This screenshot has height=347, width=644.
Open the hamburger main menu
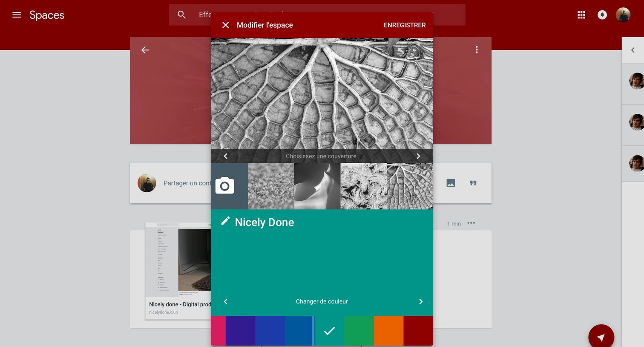(17, 15)
